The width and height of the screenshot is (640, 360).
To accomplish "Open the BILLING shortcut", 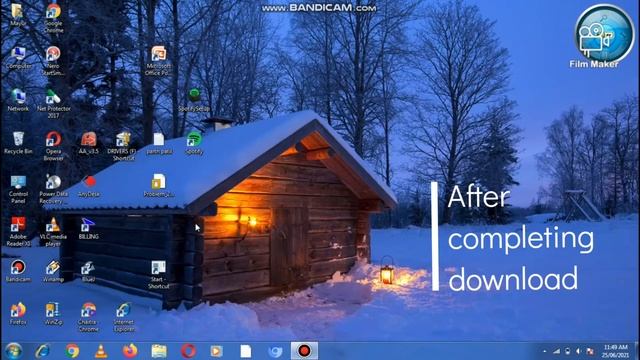I will (x=89, y=229).
